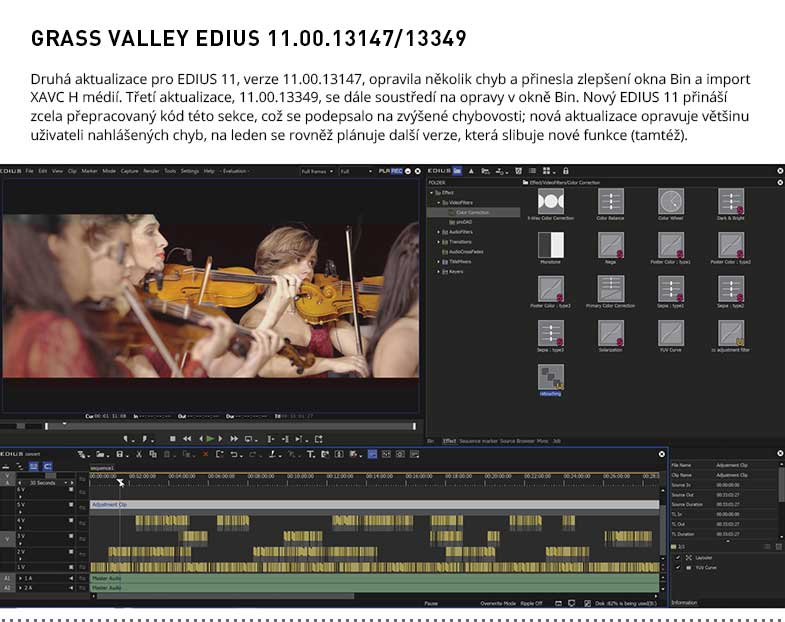Open the File menu
Image resolution: width=785 pixels, height=622 pixels.
[30, 171]
